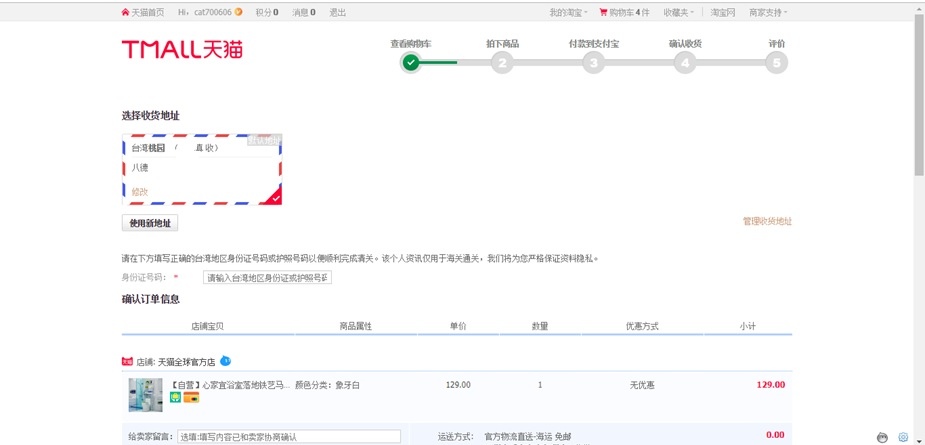Image resolution: width=925 pixels, height=445 pixels.
Task: Click the 颜色分类: 象牙白 text
Action: (x=327, y=385)
